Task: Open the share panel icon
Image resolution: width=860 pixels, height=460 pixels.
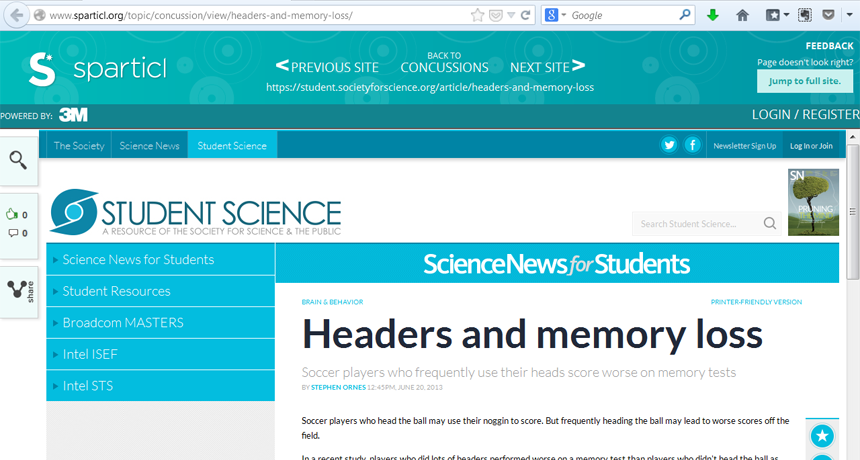Action: [18, 290]
